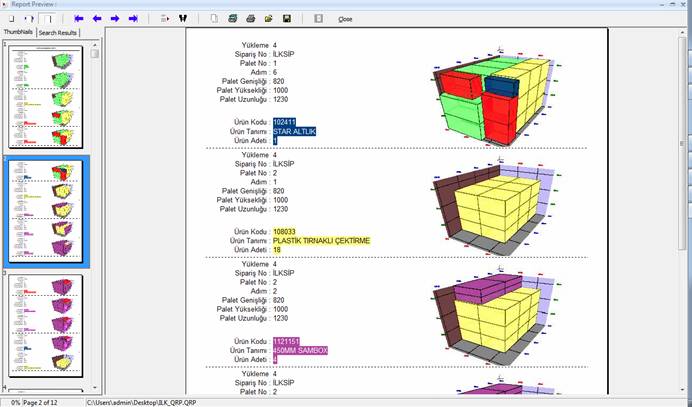This screenshot has width=692, height=407.
Task: Click the copy page icon
Action: [x=214, y=18]
